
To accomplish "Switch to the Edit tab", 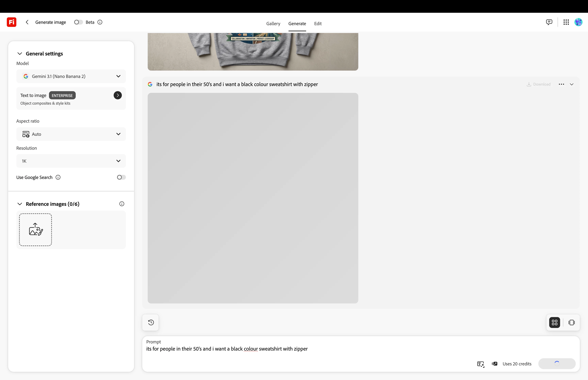I will (x=318, y=24).
